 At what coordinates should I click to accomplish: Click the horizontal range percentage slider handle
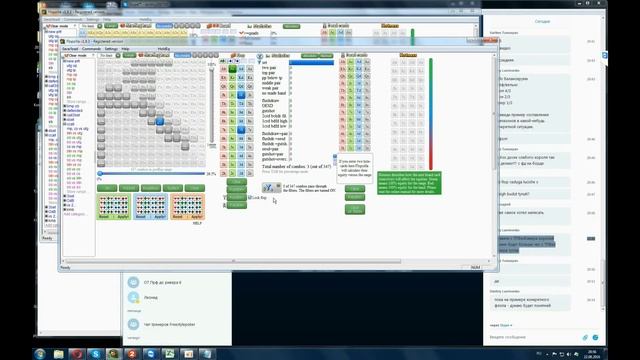pos(100,173)
